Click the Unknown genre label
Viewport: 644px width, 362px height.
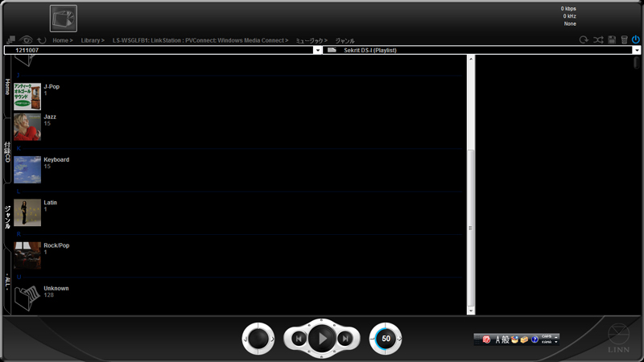coord(56,288)
